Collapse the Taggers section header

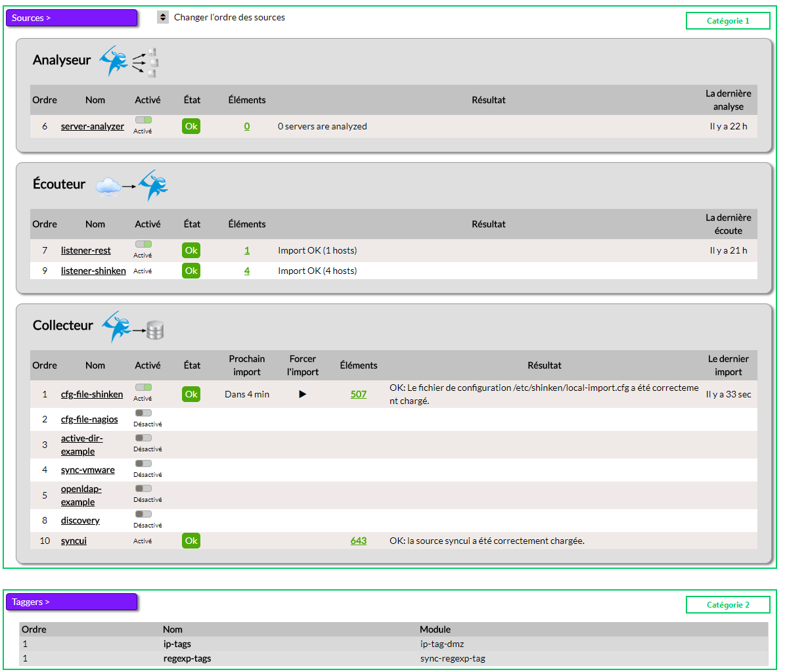pos(72,602)
